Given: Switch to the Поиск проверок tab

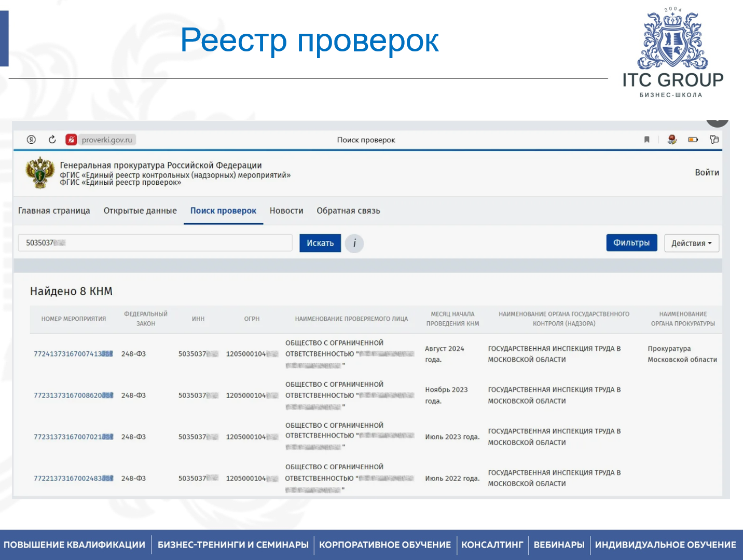Looking at the screenshot, I should pos(223,211).
